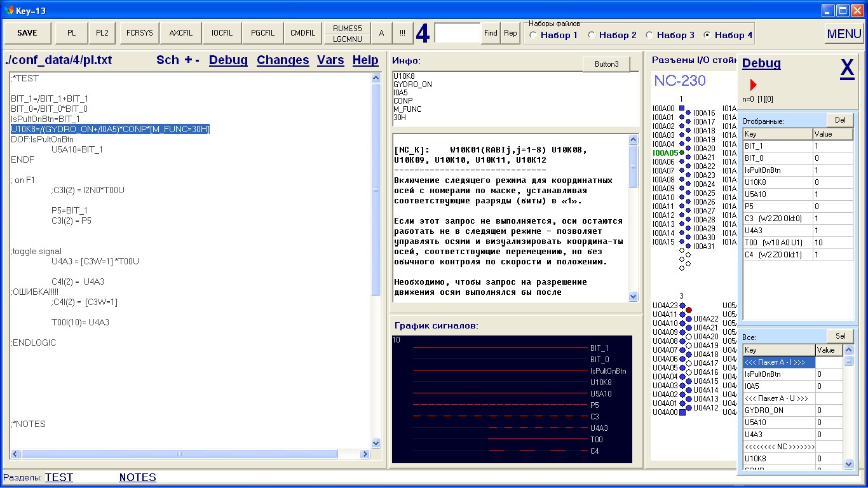Viewport: 868px width, 488px height.
Task: Select the Набор 1 radio button
Action: (533, 35)
